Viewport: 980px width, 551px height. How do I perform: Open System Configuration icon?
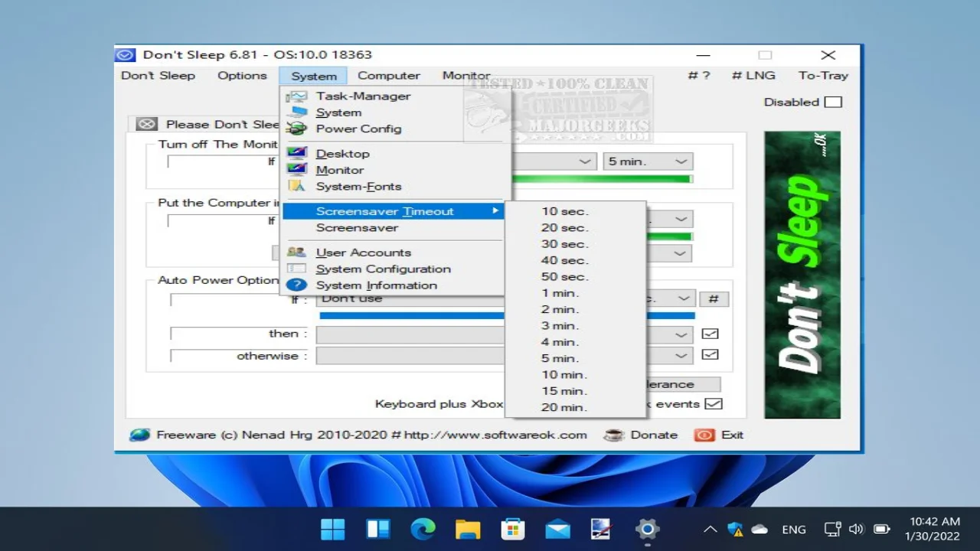[297, 269]
